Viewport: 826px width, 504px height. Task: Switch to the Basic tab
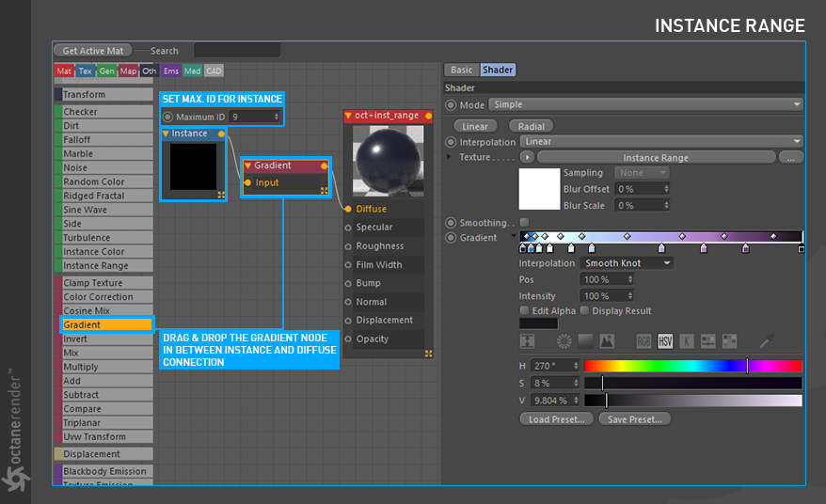[461, 70]
